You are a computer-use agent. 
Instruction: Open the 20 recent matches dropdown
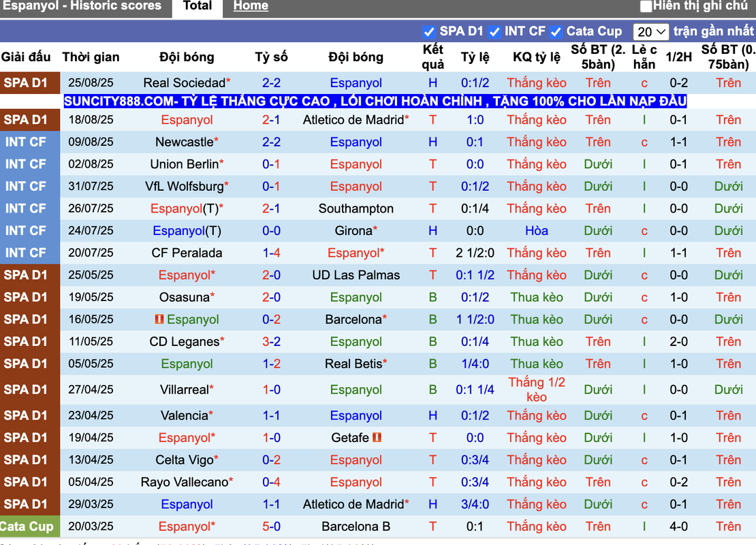(650, 32)
